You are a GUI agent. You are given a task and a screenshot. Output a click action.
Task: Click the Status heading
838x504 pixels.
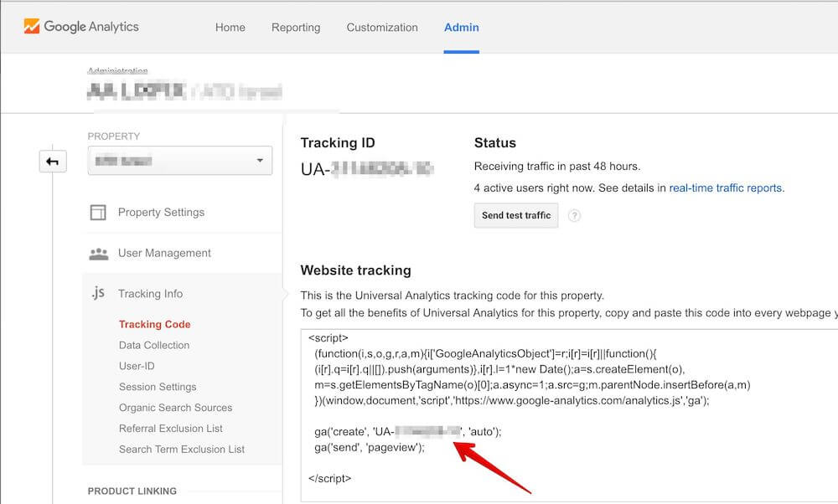495,143
